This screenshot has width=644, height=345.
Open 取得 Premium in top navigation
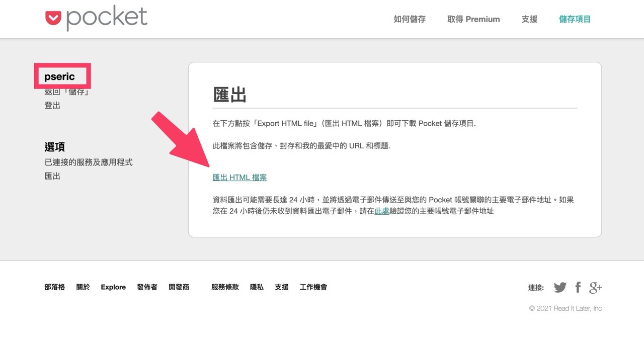pos(473,19)
